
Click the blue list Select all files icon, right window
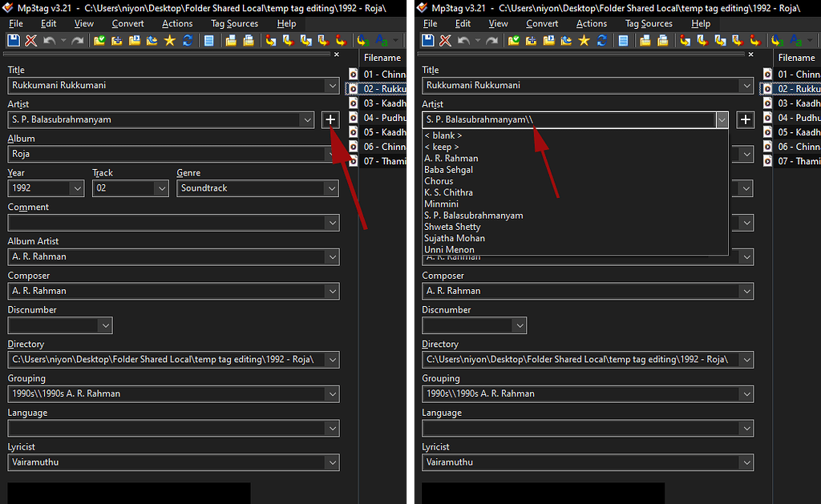coord(624,40)
